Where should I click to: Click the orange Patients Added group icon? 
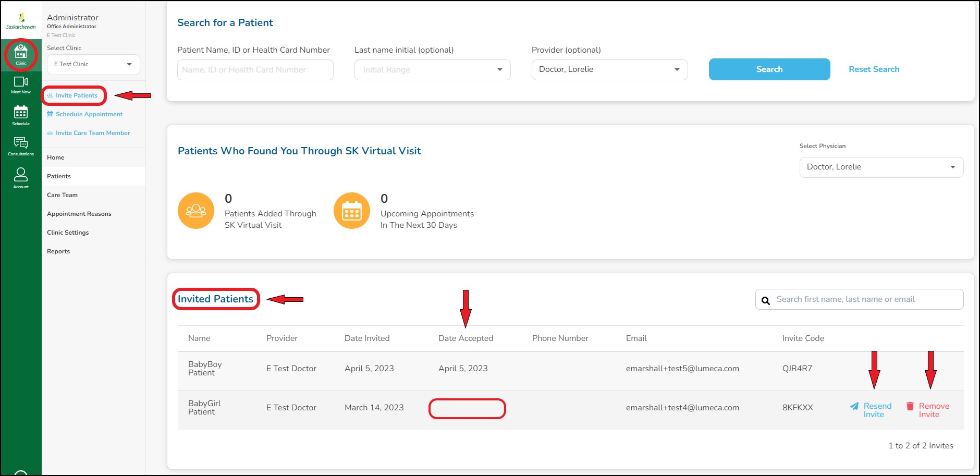196,211
